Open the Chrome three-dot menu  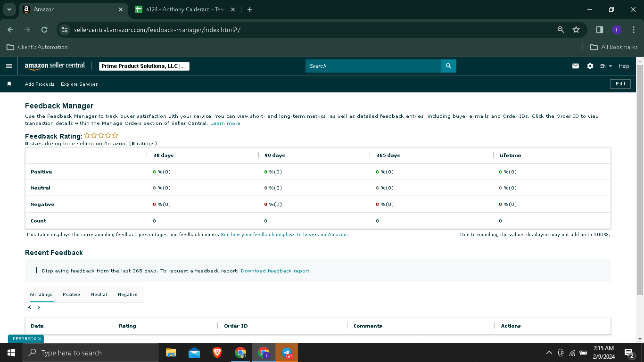click(634, 30)
